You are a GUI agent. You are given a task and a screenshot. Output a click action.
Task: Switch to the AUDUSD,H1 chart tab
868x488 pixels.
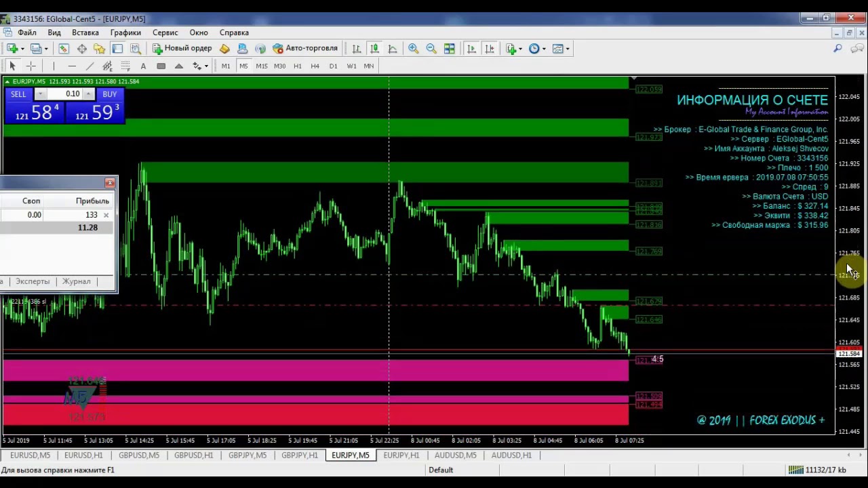pos(512,455)
